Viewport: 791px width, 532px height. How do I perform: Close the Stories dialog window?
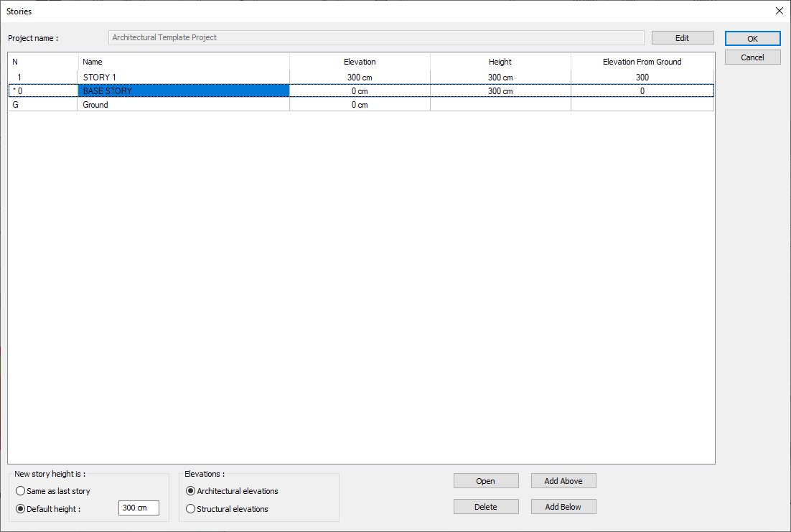click(x=779, y=11)
